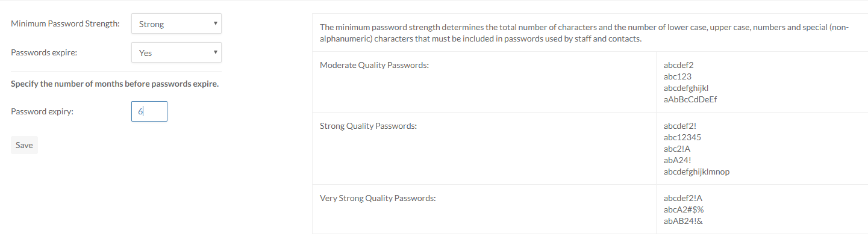Image resolution: width=868 pixels, height=251 pixels.
Task: Click the example password "abc123"
Action: 677,76
